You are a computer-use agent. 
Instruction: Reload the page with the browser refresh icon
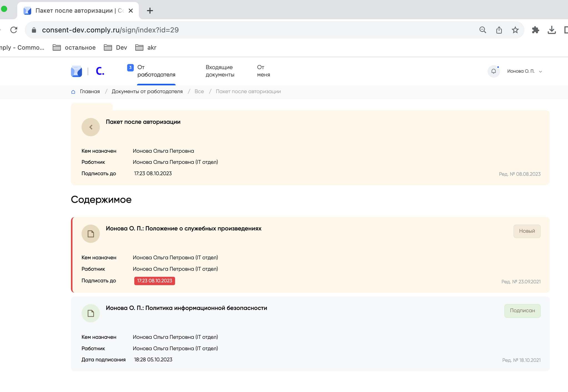(14, 30)
